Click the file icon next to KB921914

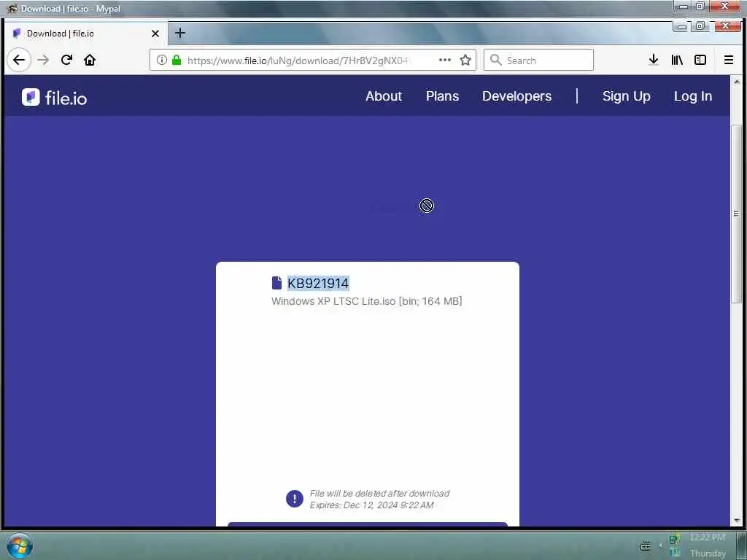coord(276,283)
